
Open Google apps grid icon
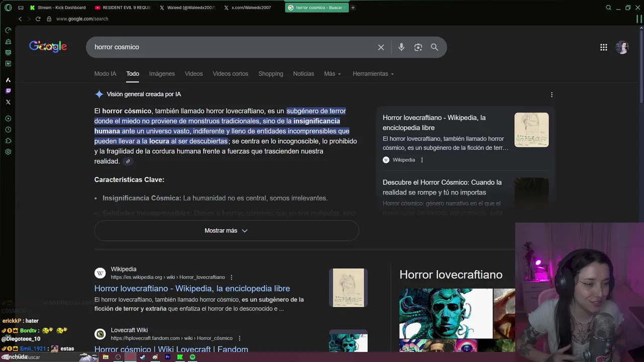click(604, 47)
